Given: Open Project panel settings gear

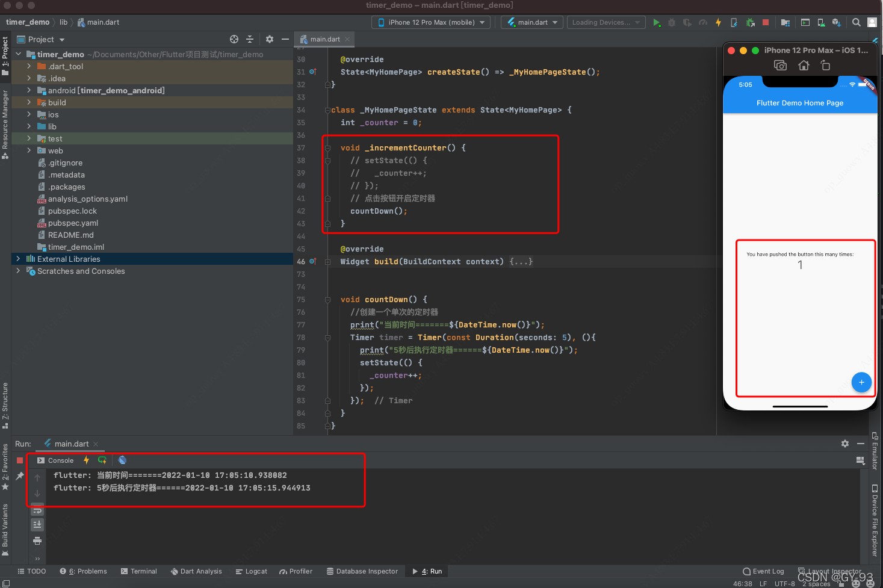Looking at the screenshot, I should tap(270, 39).
